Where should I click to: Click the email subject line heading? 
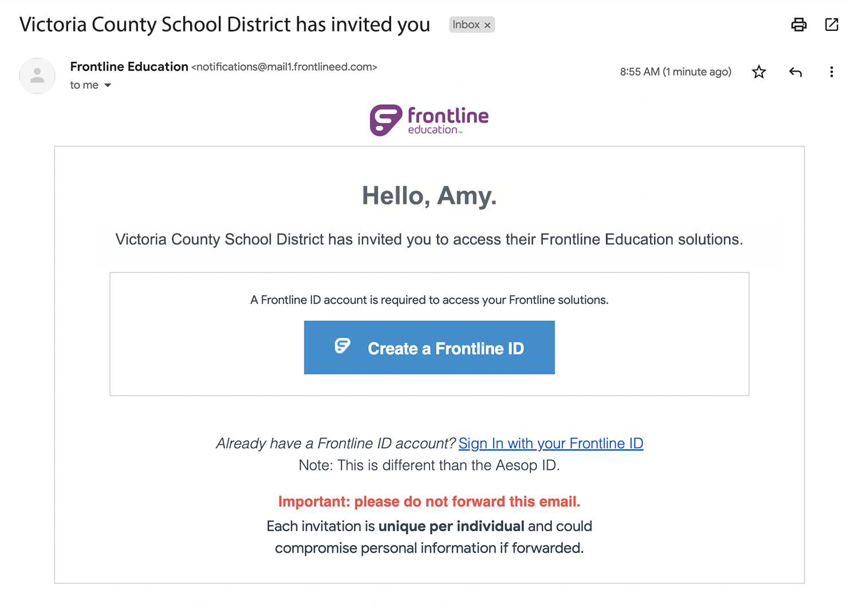[x=224, y=25]
